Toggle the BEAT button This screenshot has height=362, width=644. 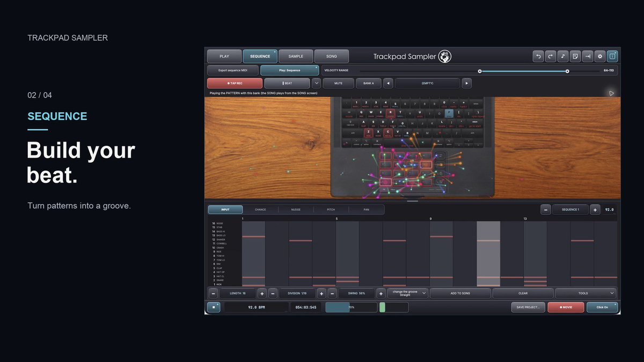tap(287, 83)
